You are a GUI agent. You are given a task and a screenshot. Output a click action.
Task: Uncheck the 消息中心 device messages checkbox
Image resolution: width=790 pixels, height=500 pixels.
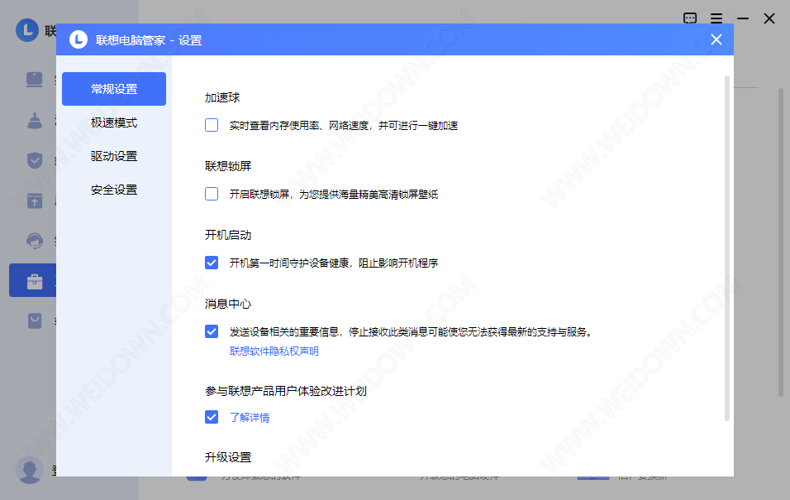[211, 331]
